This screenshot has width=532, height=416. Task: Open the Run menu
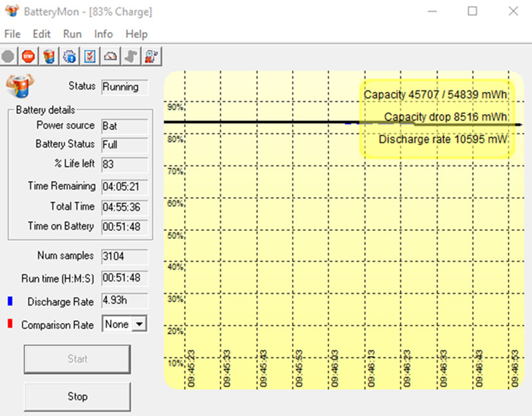[72, 34]
